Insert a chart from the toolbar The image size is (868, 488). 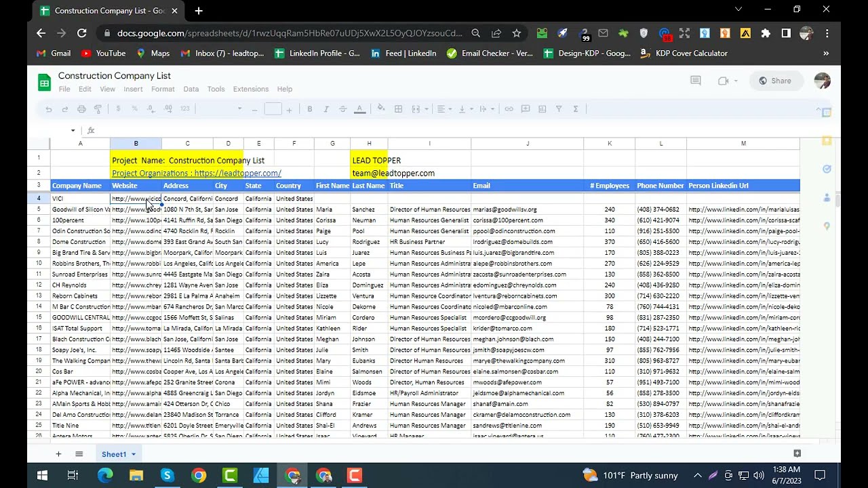(542, 109)
